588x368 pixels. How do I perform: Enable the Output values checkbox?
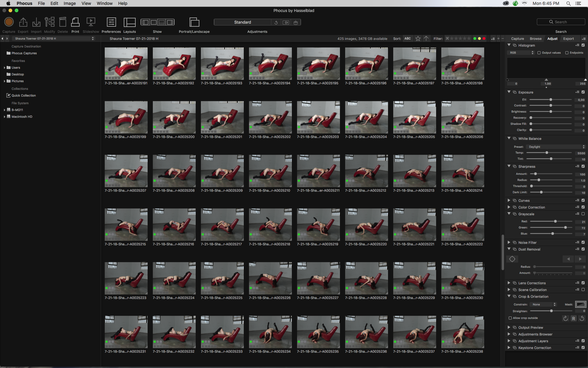539,53
